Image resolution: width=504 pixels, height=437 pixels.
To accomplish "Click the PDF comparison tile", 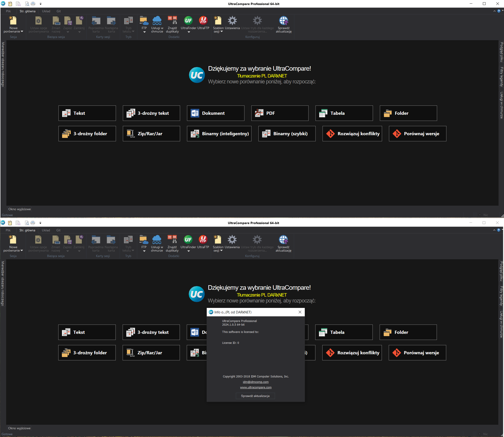I will click(280, 113).
